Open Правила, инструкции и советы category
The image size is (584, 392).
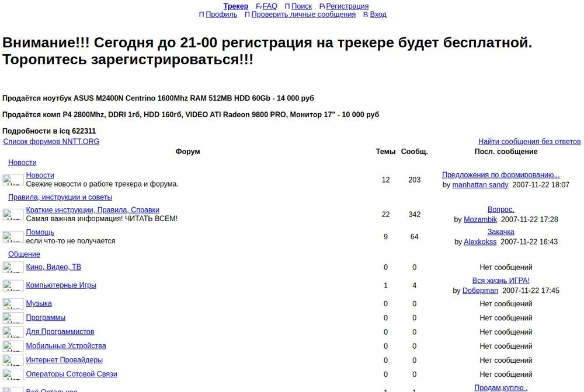tap(60, 197)
